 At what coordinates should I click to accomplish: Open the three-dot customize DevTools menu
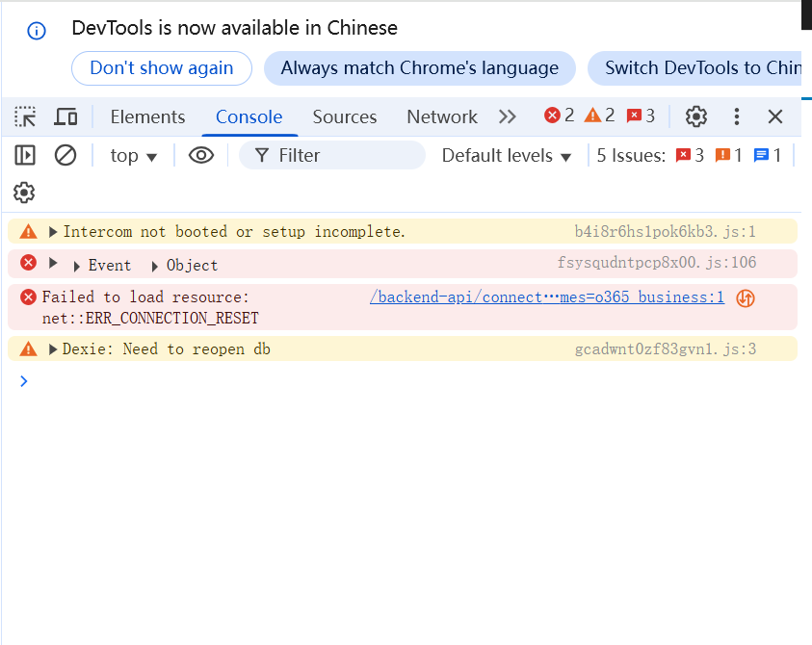pos(737,116)
